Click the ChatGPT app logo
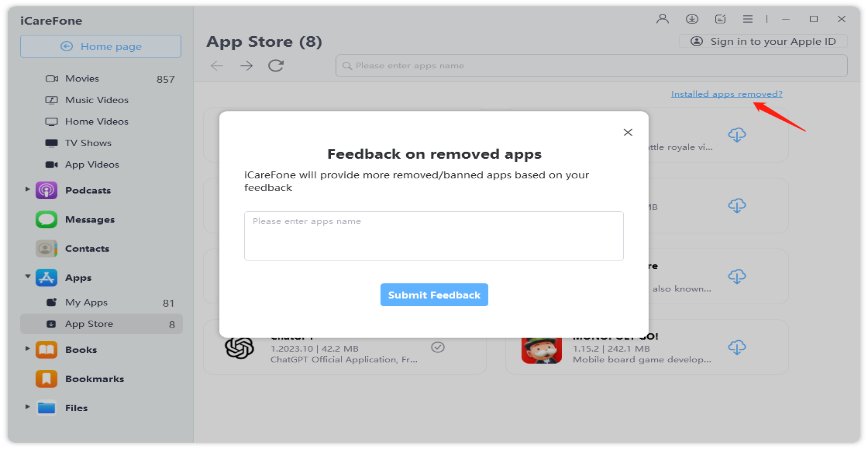 239,348
